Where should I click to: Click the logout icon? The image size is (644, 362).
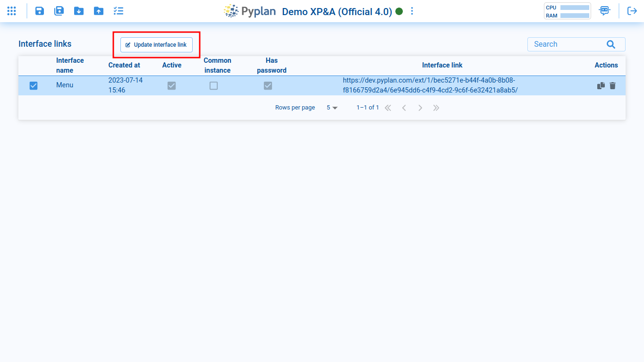coord(632,11)
